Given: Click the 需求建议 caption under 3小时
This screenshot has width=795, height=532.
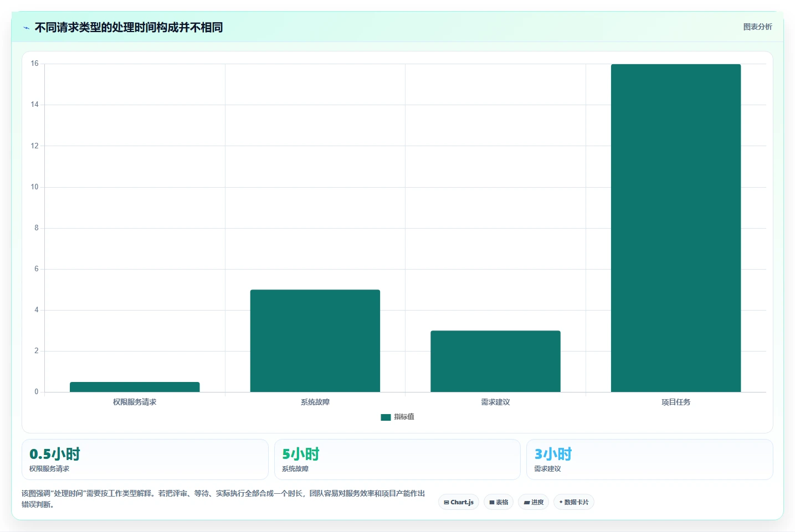Looking at the screenshot, I should click(547, 469).
